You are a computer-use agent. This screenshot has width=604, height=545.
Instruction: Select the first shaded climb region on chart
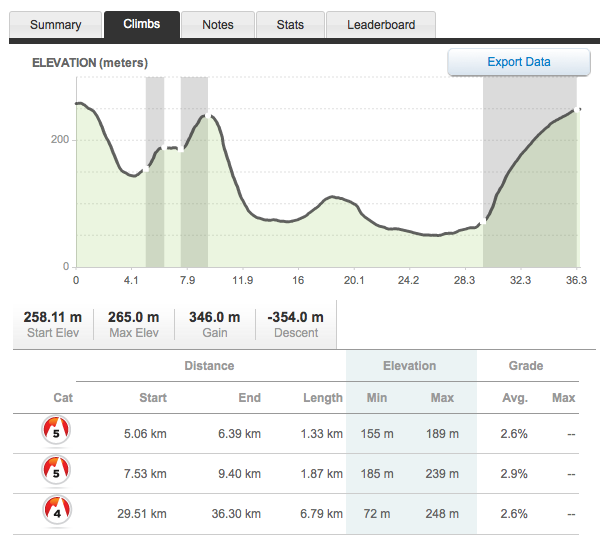[x=155, y=172]
